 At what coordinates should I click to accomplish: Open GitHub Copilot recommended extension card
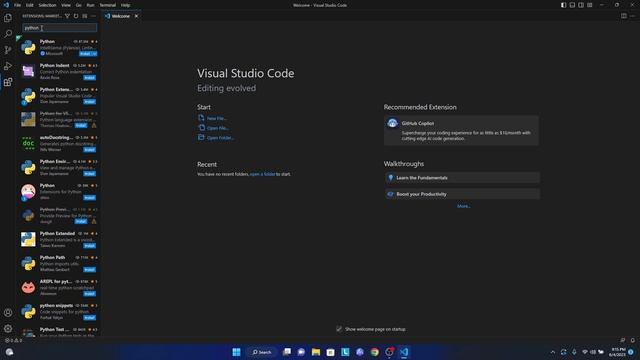click(461, 130)
